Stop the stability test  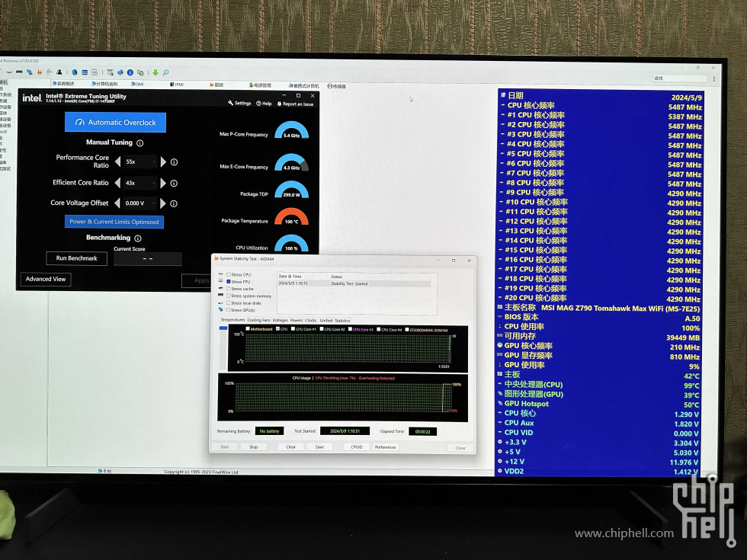coord(253,447)
